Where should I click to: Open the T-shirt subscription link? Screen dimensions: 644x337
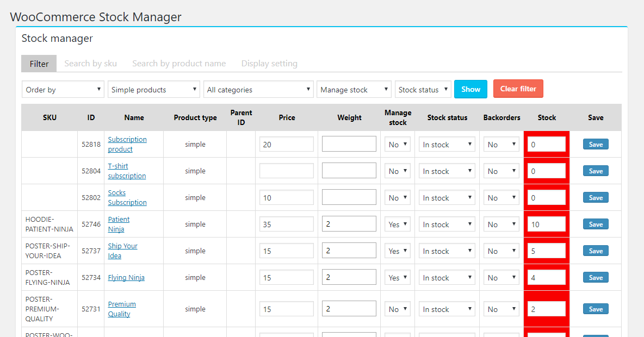coord(127,171)
